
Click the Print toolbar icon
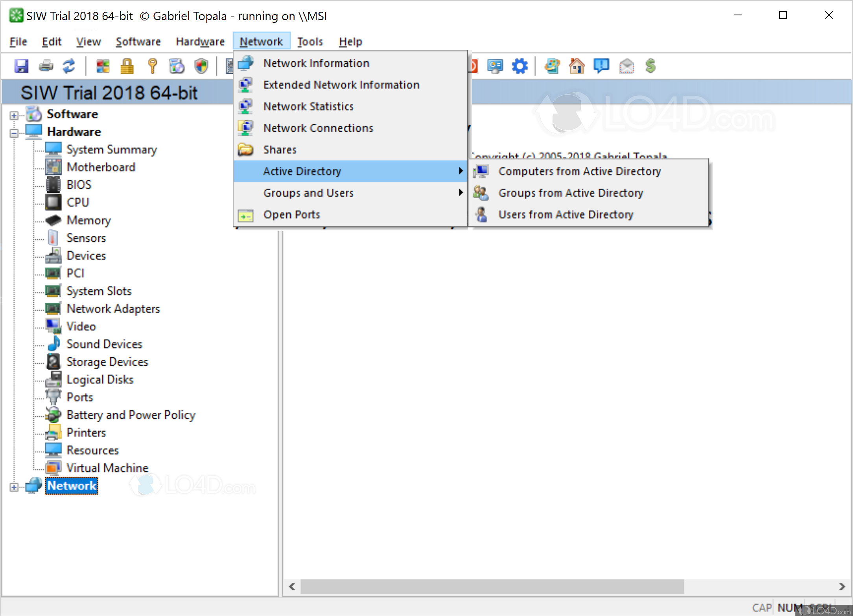46,66
